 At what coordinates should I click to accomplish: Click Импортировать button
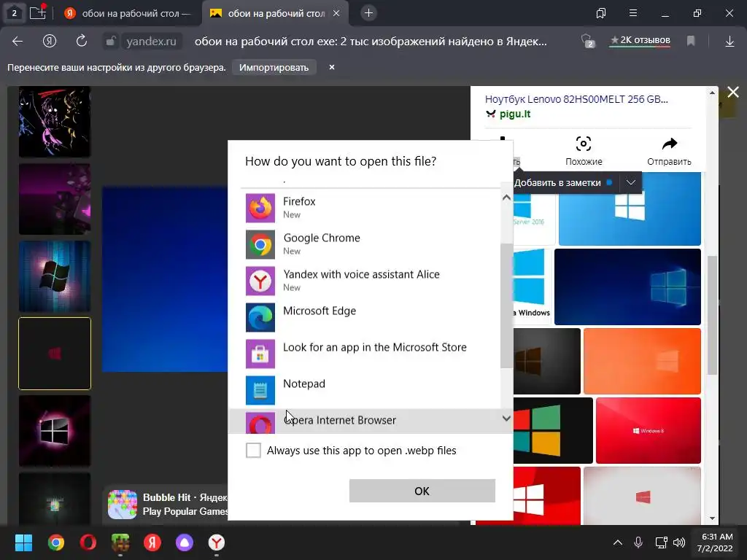[274, 68]
